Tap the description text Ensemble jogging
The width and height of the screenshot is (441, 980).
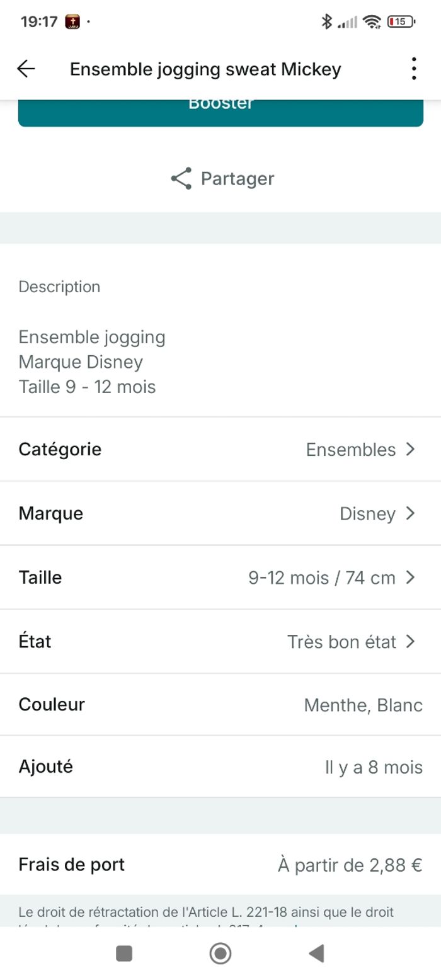point(92,337)
